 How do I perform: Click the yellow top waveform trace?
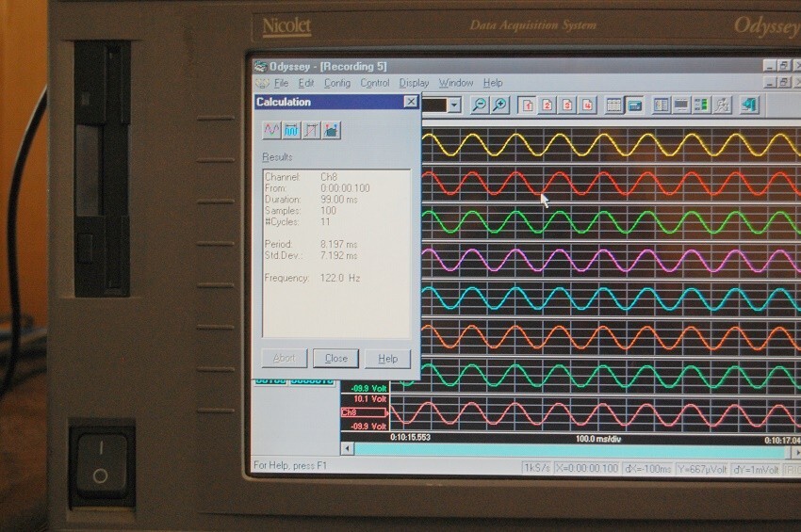pos(611,144)
